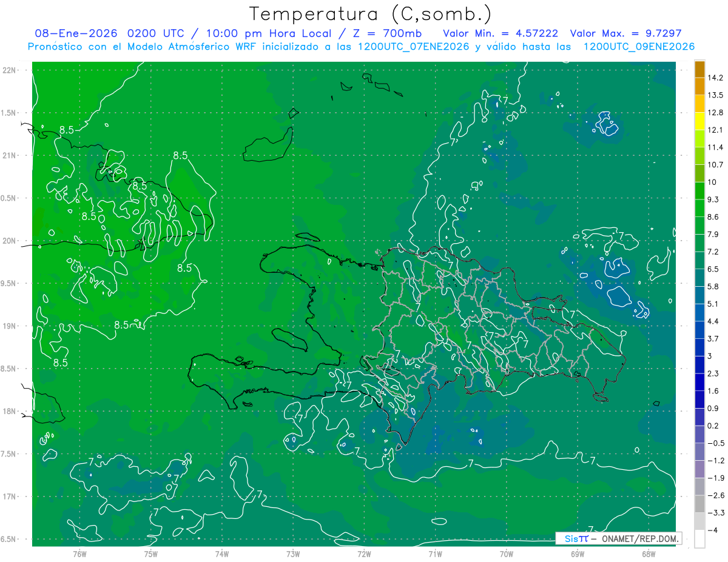Click the valid-until time '1200UTC_09ENE2026'
The width and height of the screenshot is (728, 562).
point(638,47)
